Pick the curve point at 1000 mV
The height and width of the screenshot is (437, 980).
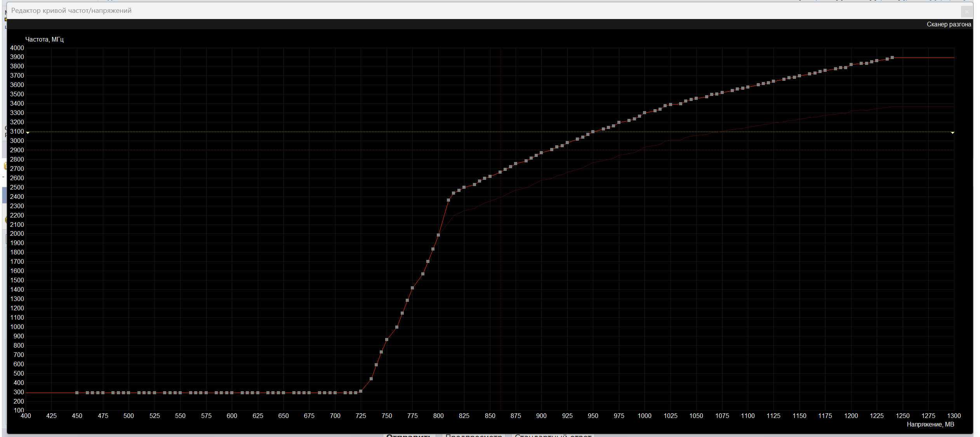645,113
